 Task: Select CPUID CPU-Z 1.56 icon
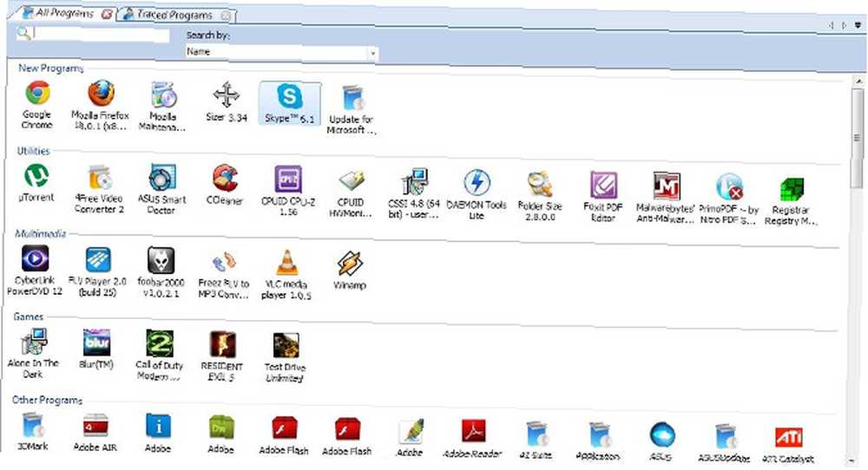288,180
